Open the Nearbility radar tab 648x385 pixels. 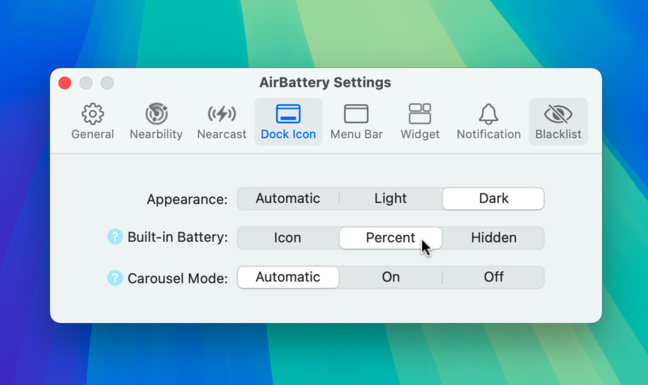point(156,121)
